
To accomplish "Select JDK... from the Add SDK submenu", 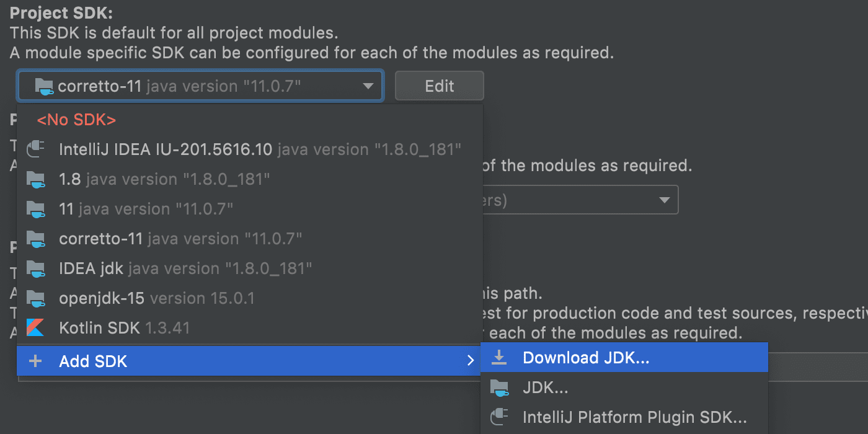I will pos(546,387).
